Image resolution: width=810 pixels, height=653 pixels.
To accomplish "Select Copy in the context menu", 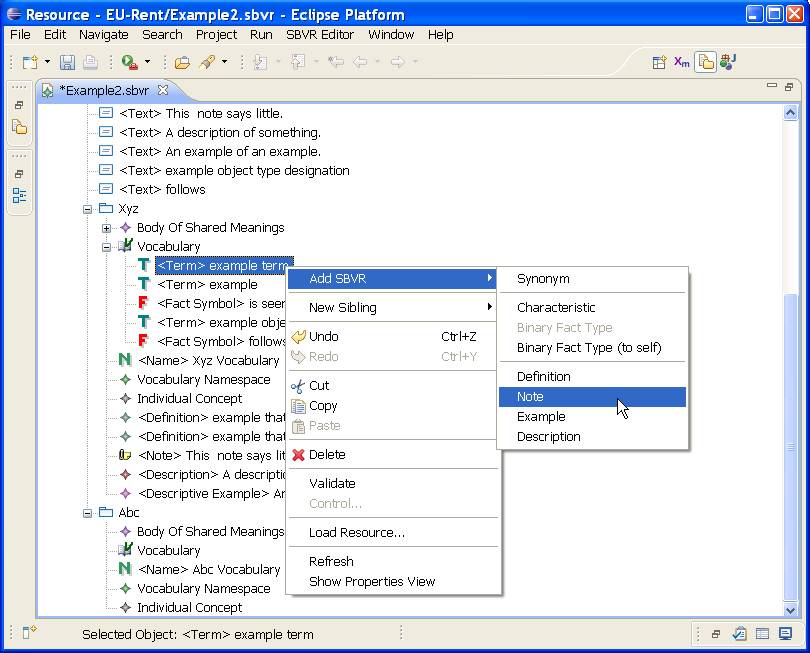I will coord(393,406).
